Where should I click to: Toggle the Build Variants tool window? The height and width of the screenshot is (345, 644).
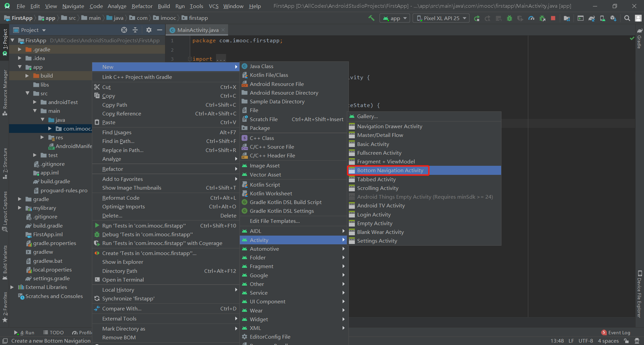5,262
